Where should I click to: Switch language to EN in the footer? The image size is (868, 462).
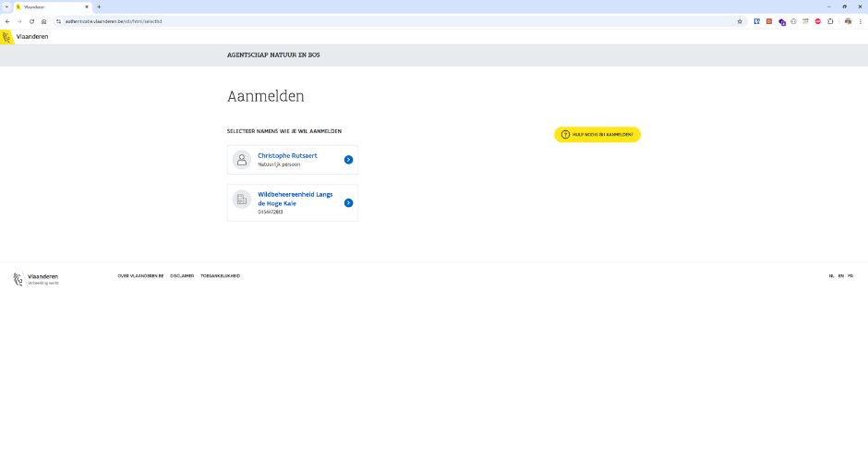coord(840,275)
